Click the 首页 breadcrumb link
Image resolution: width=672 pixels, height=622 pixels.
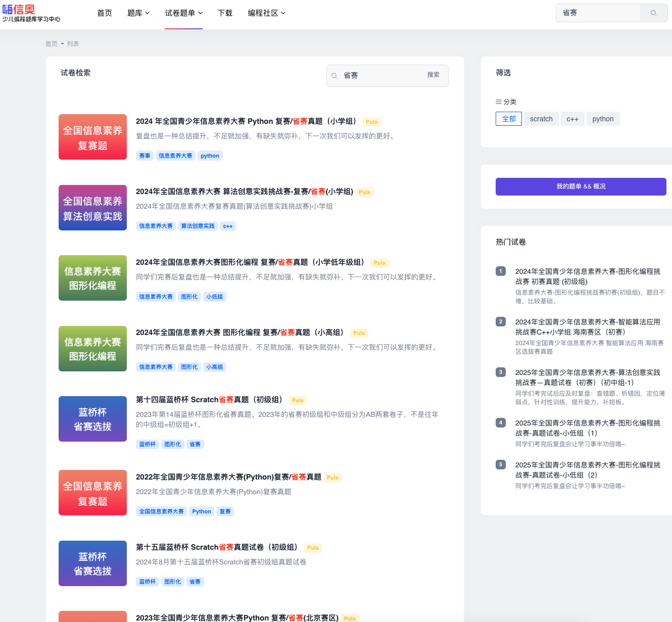coord(52,44)
